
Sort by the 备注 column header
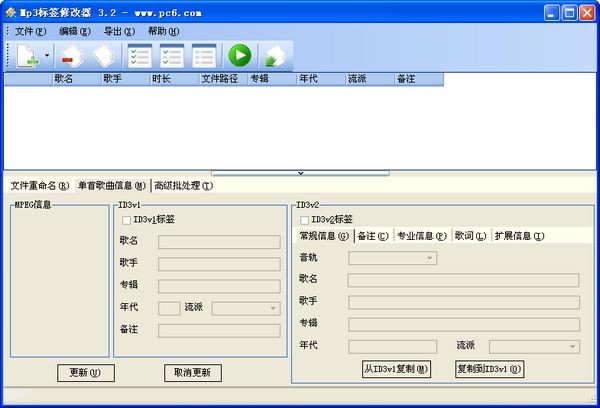click(419, 79)
